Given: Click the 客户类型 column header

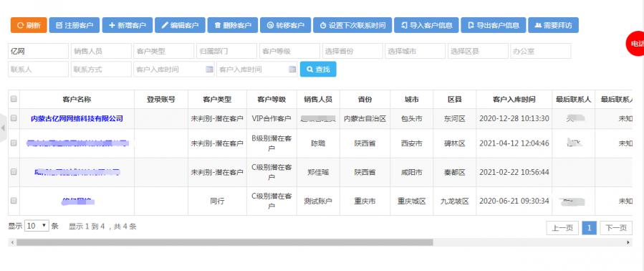Looking at the screenshot, I should point(217,99).
